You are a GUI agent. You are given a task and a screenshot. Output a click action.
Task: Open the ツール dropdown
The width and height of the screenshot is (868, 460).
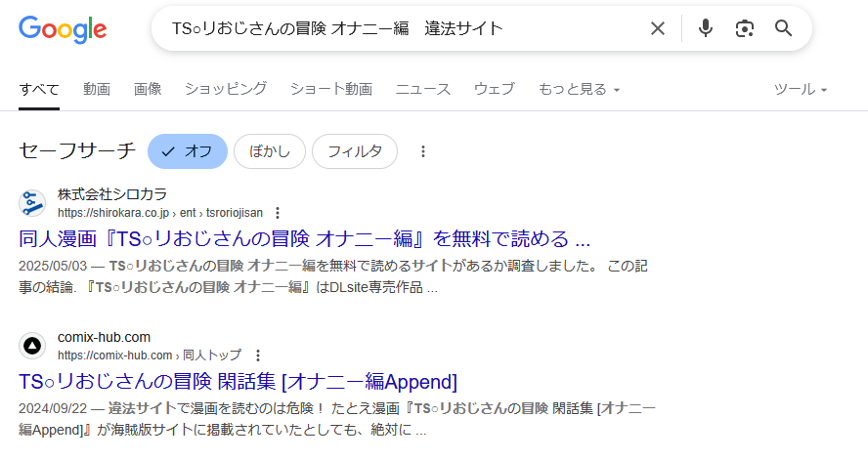tap(801, 89)
